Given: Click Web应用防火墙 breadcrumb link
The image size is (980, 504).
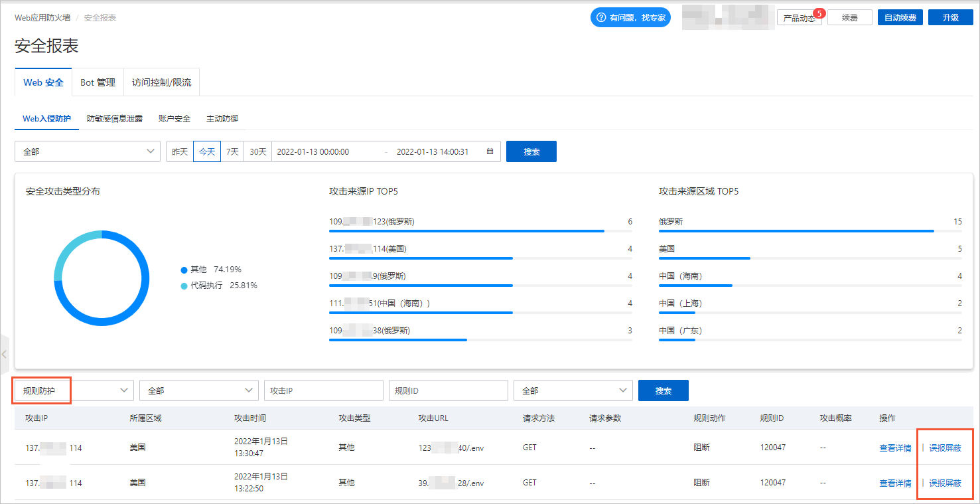Looking at the screenshot, I should click(42, 18).
